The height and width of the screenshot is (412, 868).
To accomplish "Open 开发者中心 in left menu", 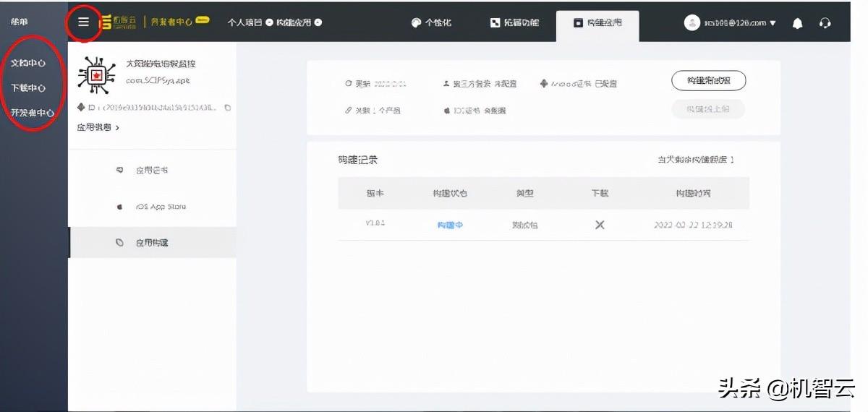I will point(33,113).
